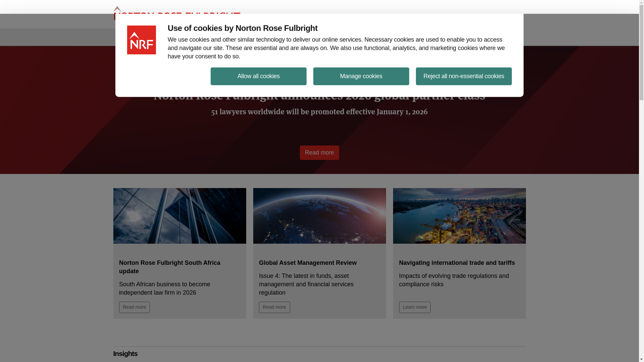Viewport: 644px width, 362px height.
Task: Read more on Global Asset Management Review
Action: [x=274, y=307]
